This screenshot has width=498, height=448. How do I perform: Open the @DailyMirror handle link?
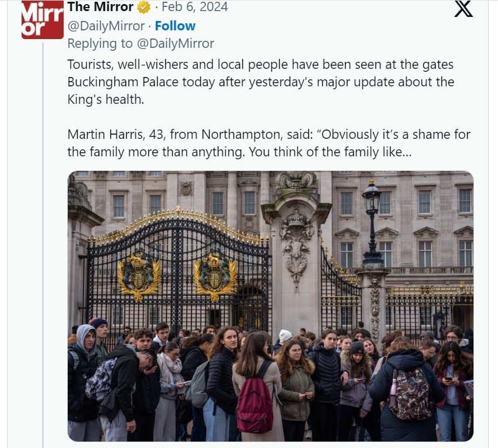[x=106, y=26]
